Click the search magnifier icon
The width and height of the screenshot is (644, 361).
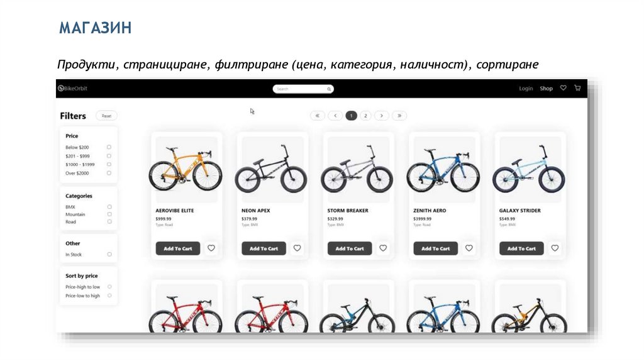328,89
